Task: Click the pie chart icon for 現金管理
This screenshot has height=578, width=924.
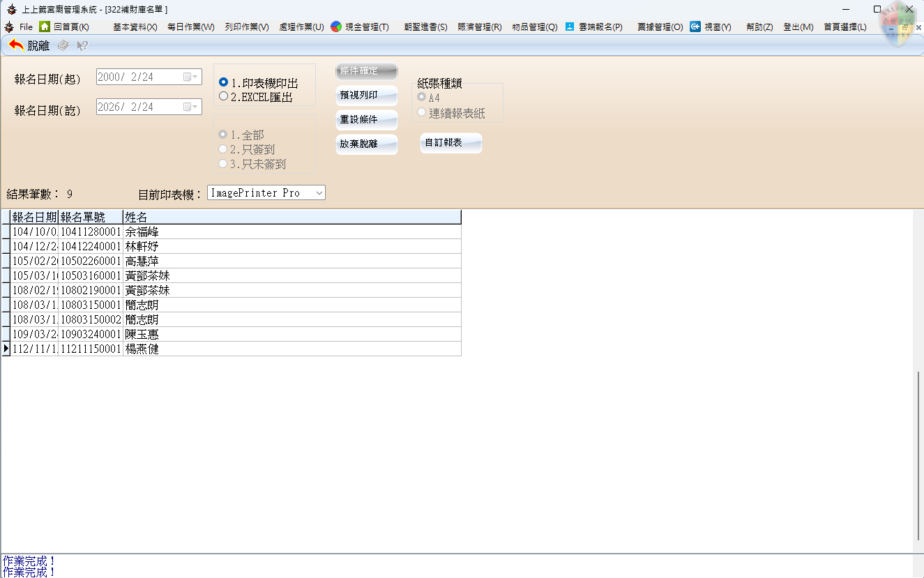Action: pyautogui.click(x=336, y=26)
